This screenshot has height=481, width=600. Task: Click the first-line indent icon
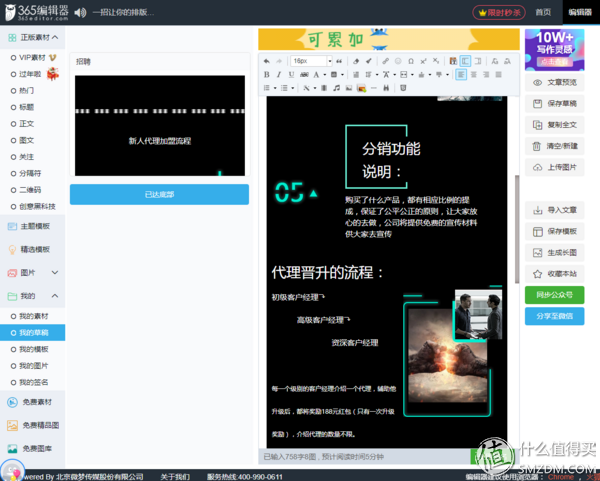tap(356, 75)
